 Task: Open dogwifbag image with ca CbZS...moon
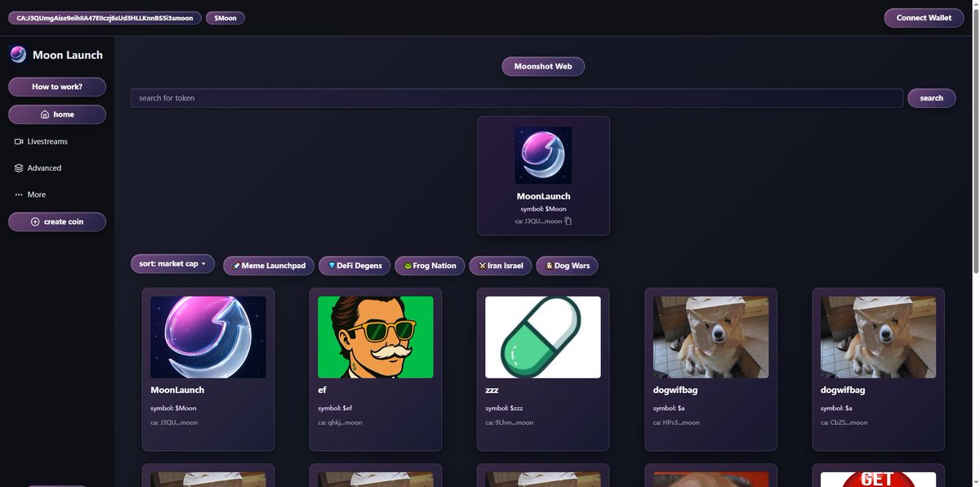878,337
